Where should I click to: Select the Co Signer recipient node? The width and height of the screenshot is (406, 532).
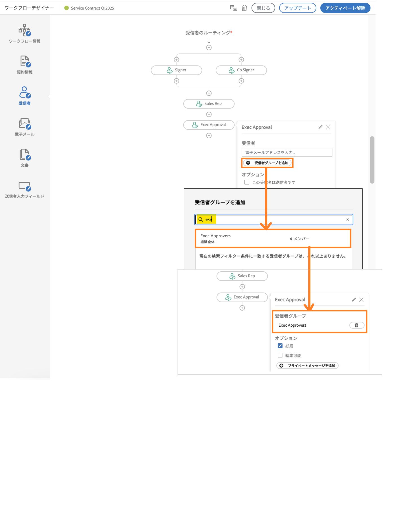pos(241,70)
